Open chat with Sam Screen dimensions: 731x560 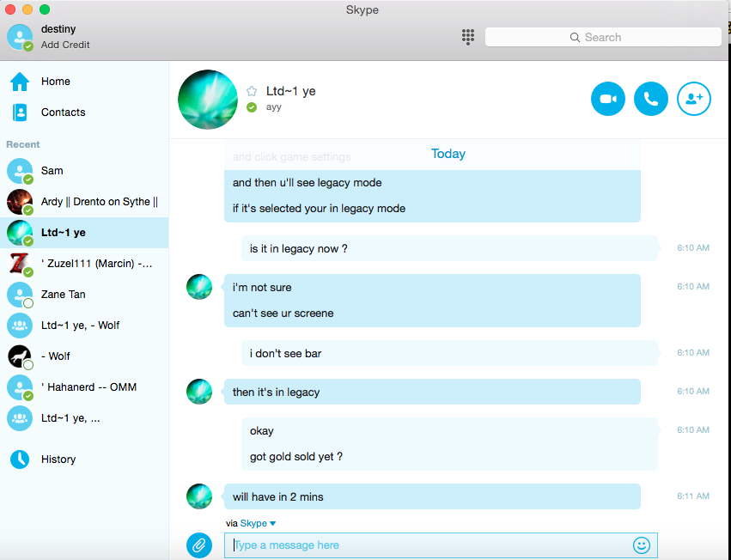[x=84, y=171]
